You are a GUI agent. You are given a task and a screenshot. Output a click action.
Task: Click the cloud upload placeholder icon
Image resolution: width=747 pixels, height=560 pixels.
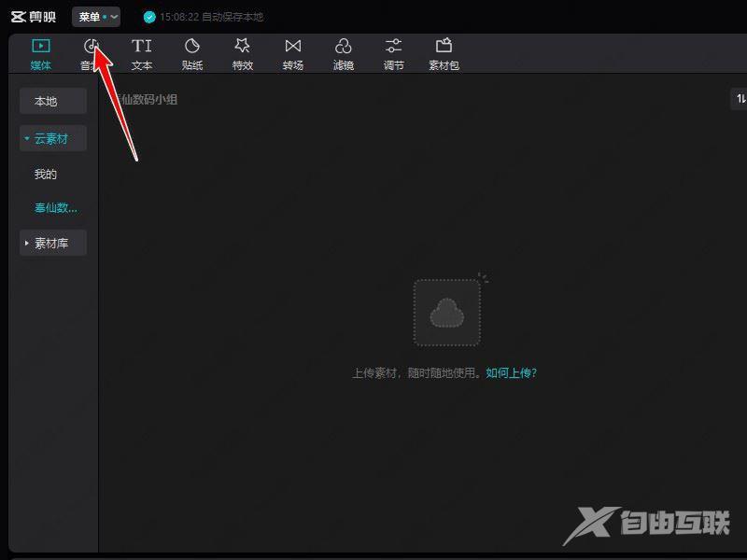point(447,313)
